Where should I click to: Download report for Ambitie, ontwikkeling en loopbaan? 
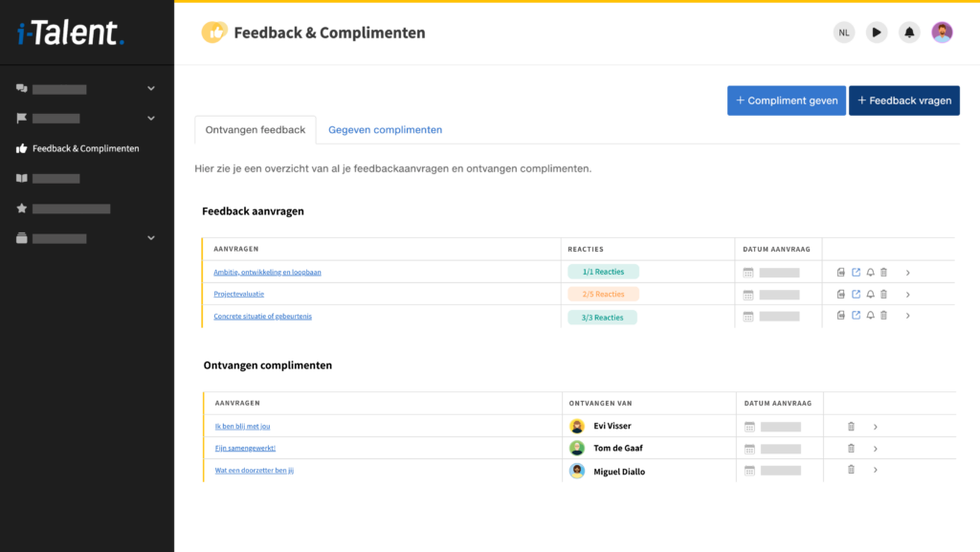click(x=841, y=273)
